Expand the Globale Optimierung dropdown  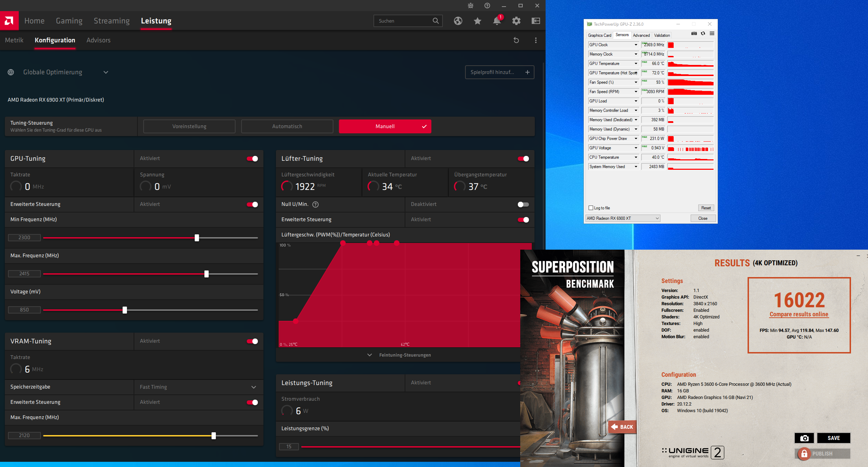pos(106,72)
